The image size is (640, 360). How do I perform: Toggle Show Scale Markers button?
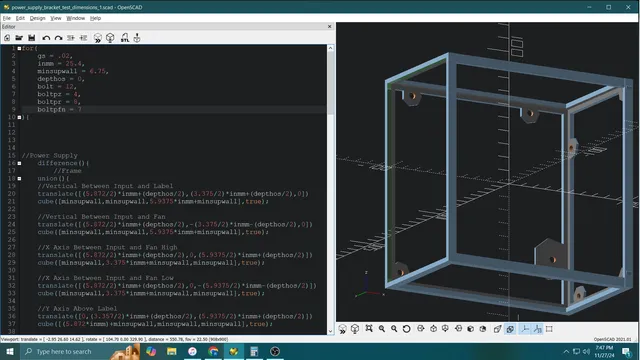point(537,329)
